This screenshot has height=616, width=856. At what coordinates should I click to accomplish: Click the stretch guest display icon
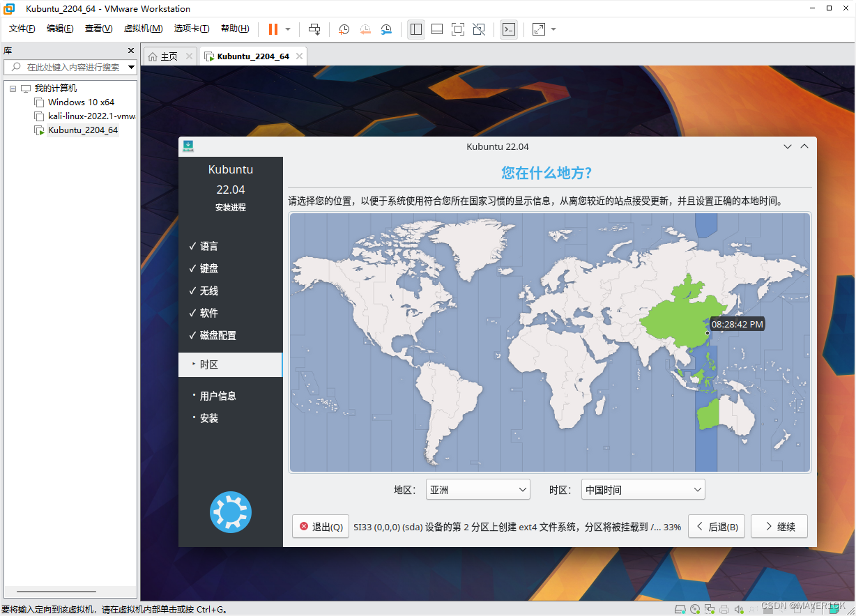pos(539,29)
